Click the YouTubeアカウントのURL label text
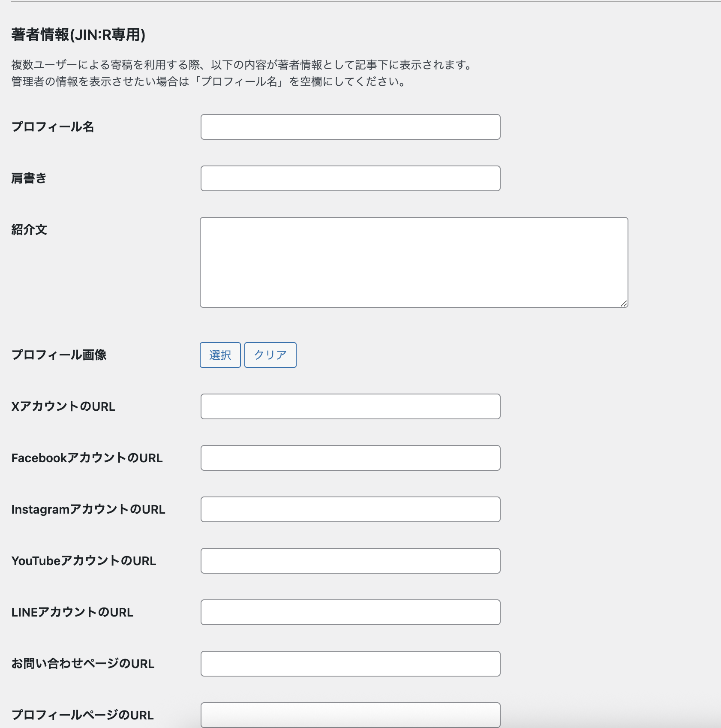721x728 pixels. (84, 561)
